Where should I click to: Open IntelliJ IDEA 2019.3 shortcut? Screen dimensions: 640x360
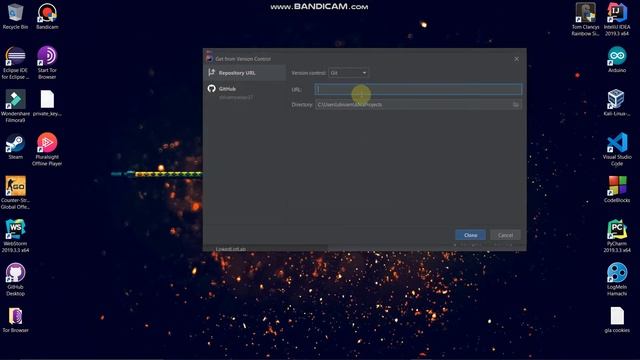pos(617,19)
